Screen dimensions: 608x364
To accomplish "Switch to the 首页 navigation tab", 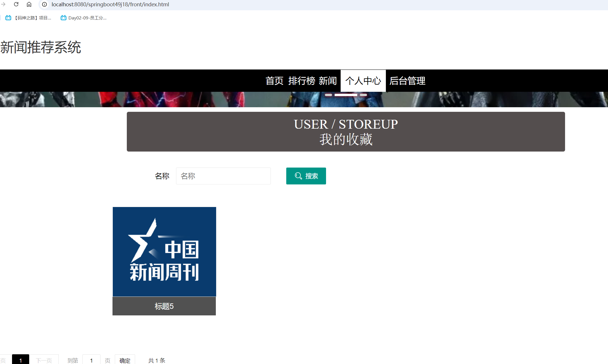I will pyautogui.click(x=275, y=81).
